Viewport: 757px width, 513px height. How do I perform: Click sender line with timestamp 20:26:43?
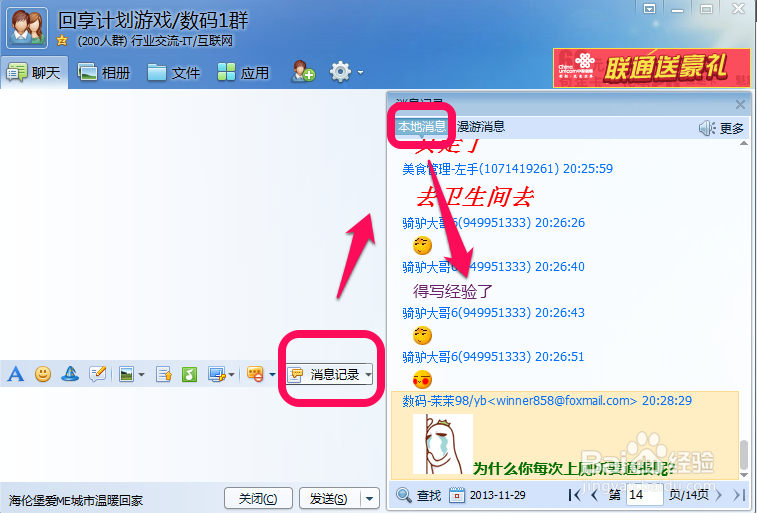pos(493,313)
